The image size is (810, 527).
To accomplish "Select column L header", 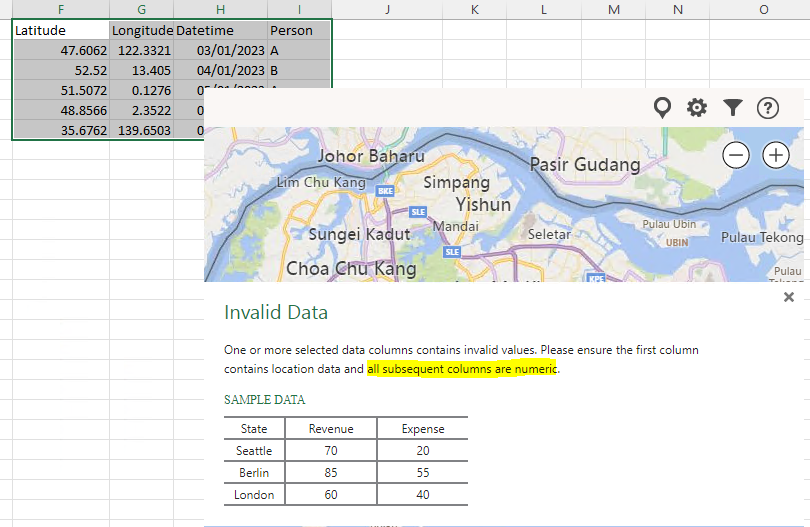I will 543,9.
